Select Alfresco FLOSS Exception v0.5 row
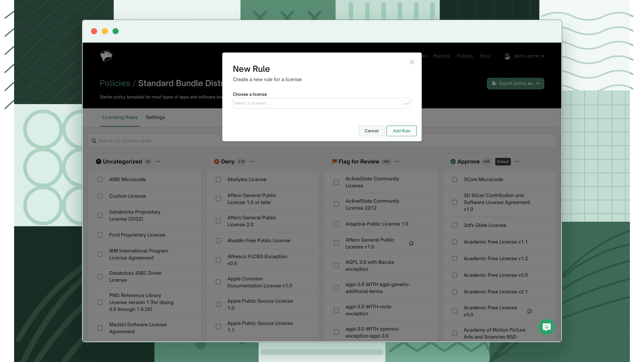 coord(263,260)
